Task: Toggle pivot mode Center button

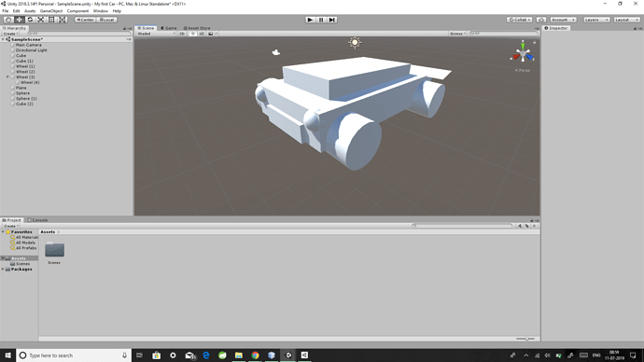Action: [85, 20]
